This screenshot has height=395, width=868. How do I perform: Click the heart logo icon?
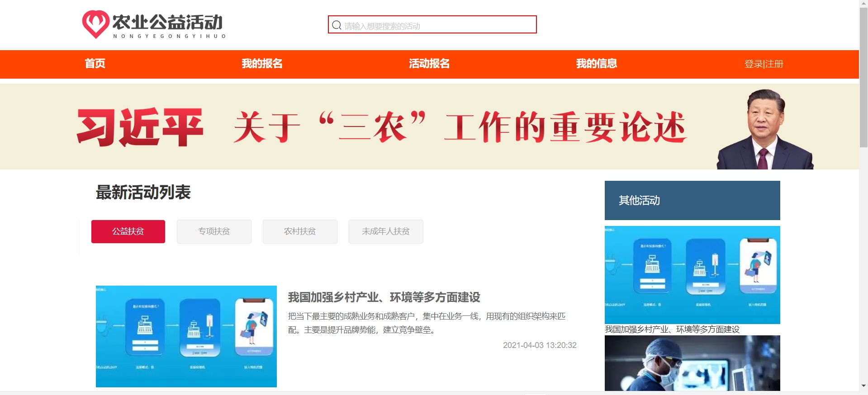point(95,24)
